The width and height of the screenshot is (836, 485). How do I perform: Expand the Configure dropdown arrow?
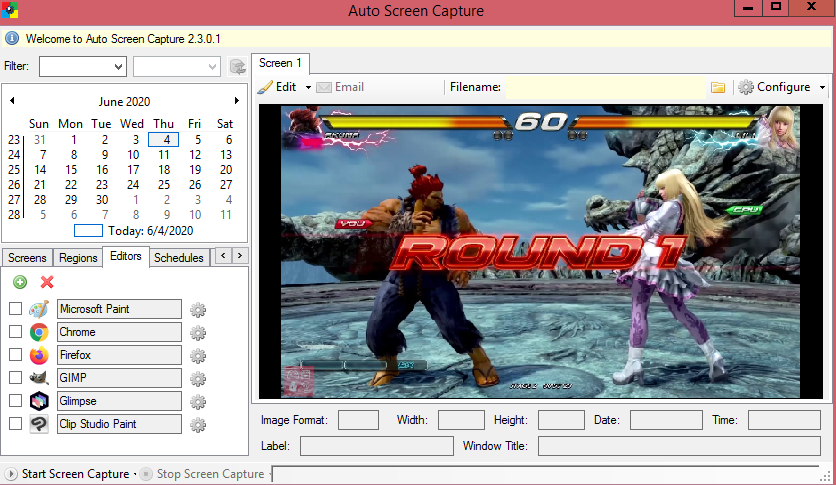tap(822, 87)
